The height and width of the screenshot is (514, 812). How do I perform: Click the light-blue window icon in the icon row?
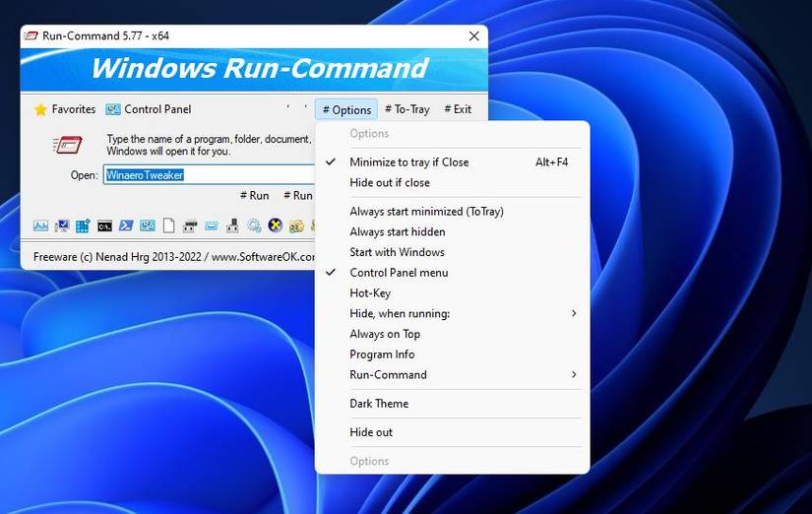point(212,226)
